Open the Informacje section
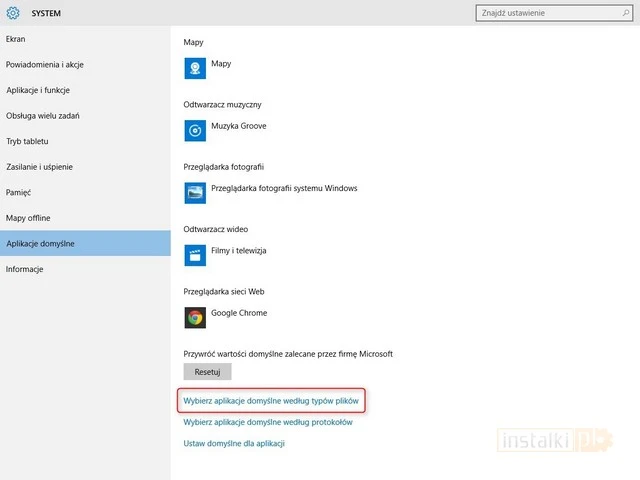 [25, 269]
